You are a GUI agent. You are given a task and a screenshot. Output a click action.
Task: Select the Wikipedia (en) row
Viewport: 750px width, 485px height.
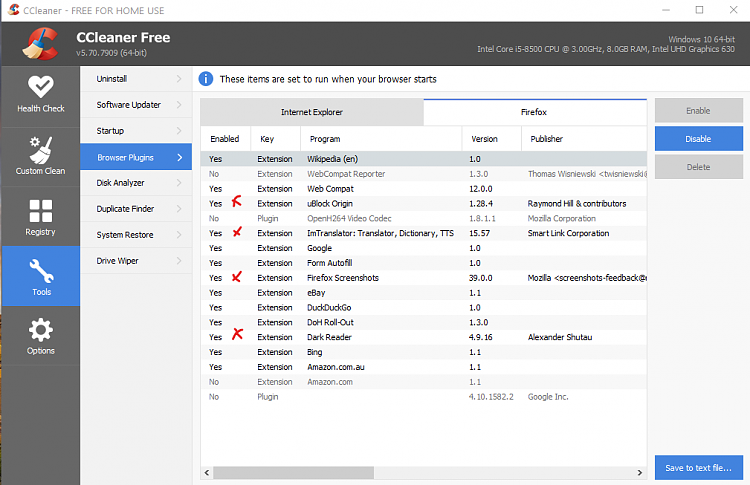[424, 159]
